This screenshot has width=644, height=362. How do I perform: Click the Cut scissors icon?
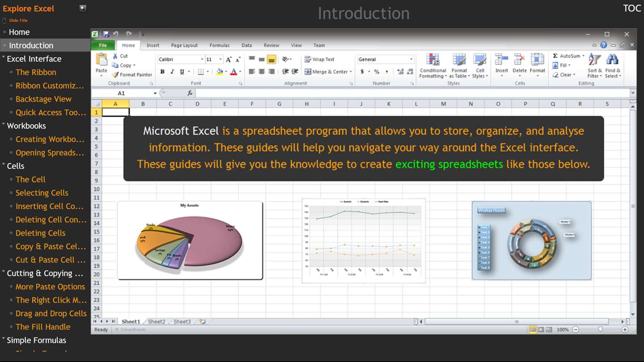(x=115, y=56)
